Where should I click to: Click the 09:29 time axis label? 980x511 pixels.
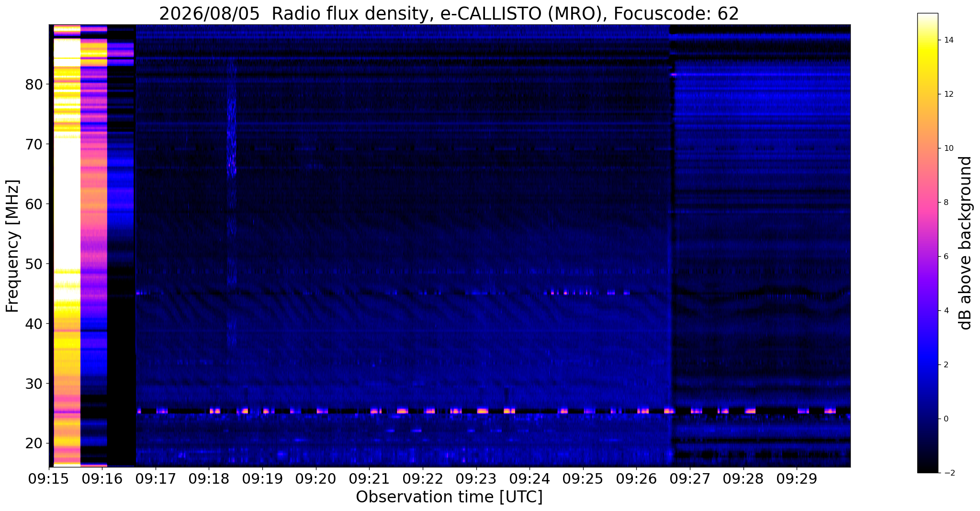(x=797, y=478)
